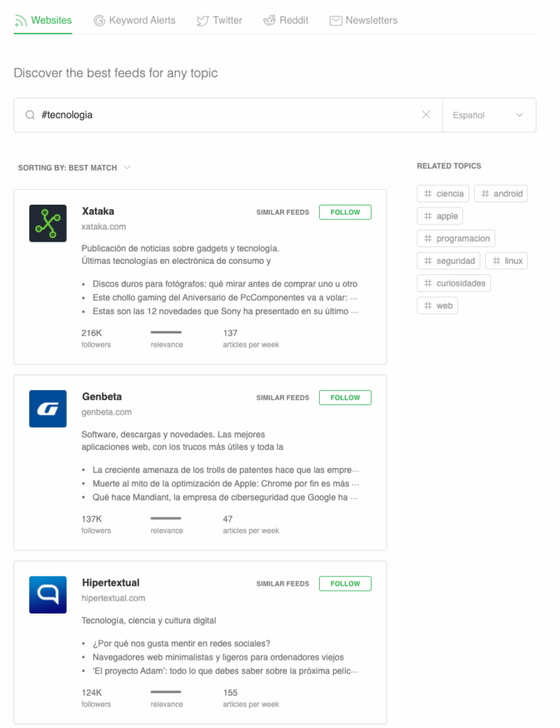
Task: Open the Hipertextual feed title
Action: coord(110,583)
